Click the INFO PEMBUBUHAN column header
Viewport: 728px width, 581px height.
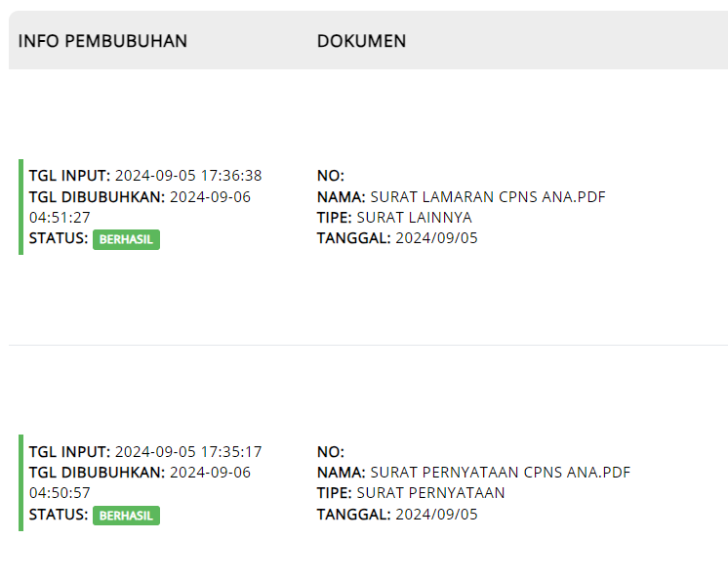(102, 41)
